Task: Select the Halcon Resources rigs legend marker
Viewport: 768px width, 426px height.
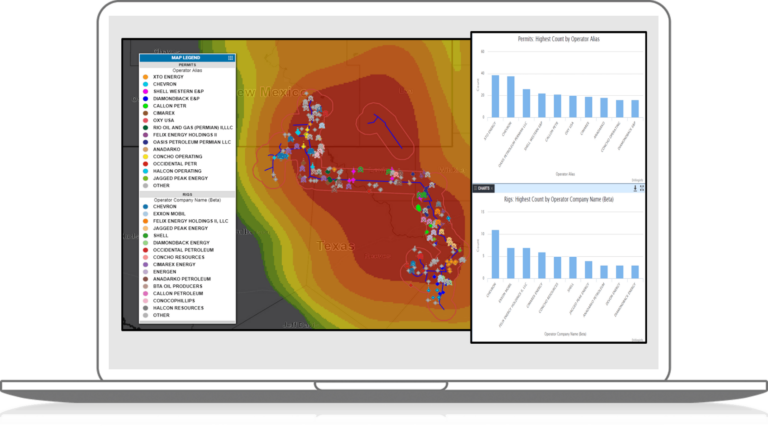Action: [x=146, y=308]
